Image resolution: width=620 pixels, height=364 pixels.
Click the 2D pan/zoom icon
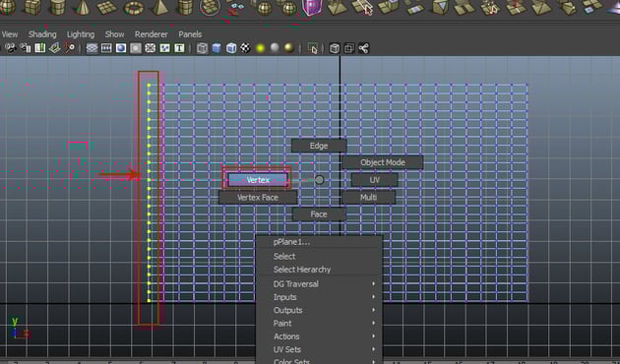(x=70, y=48)
